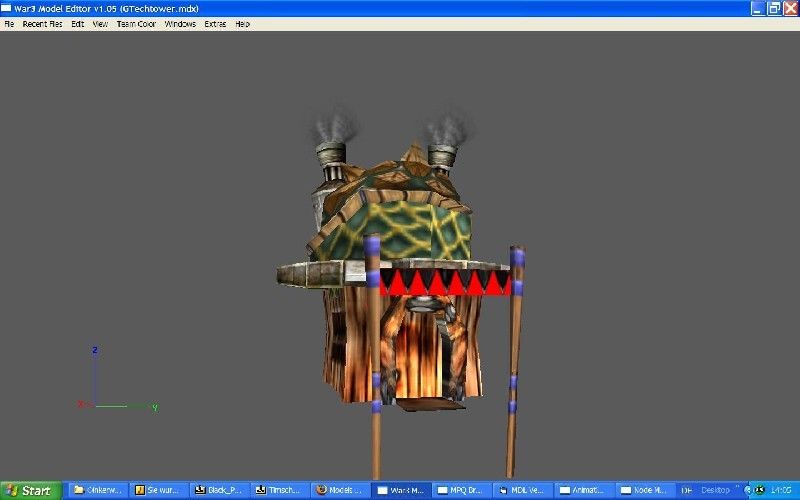800x500 pixels.
Task: Open the Team Color menu
Action: tap(136, 24)
